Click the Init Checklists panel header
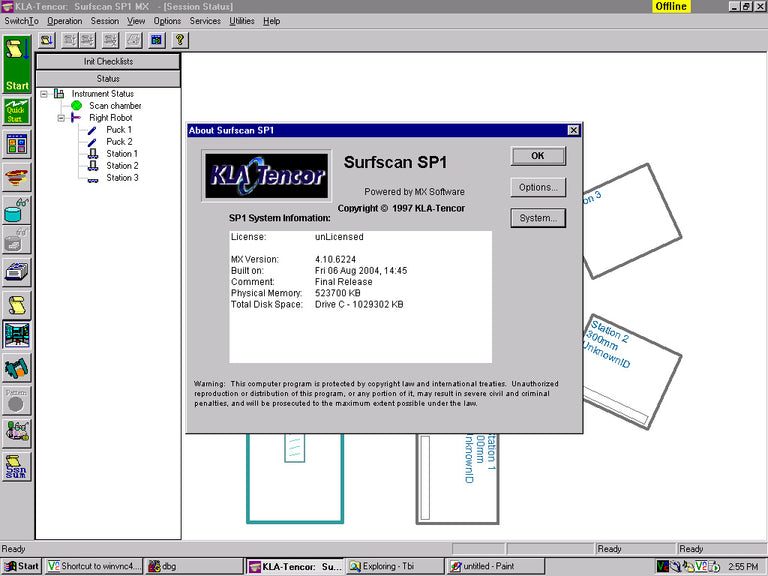This screenshot has height=576, width=768. (108, 61)
